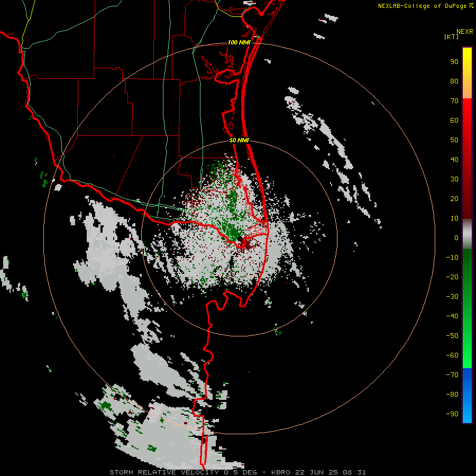
Task: Click the 20 value on velocity scale
Action: pos(454,199)
